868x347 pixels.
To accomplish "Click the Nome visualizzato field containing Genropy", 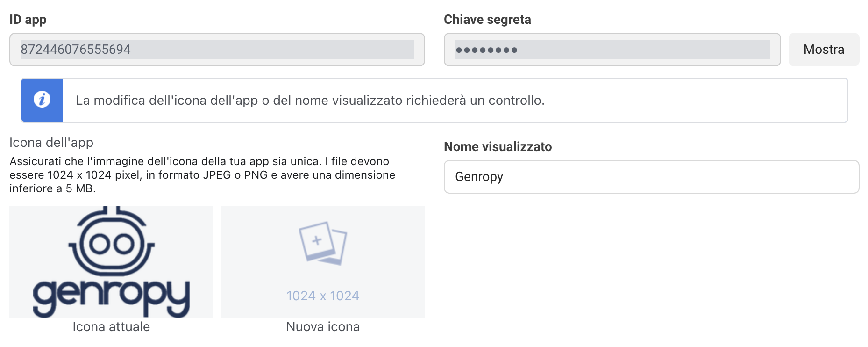I will pyautogui.click(x=651, y=177).
